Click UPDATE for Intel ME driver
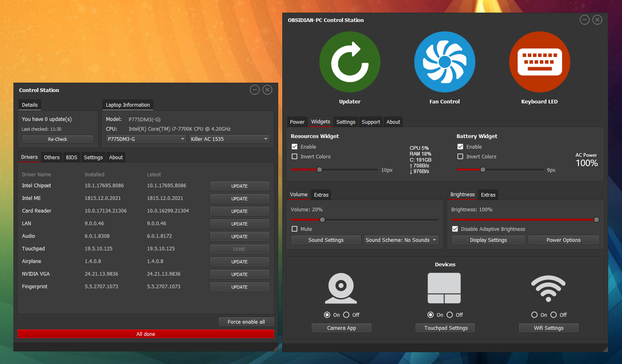622x364 pixels. (x=240, y=198)
